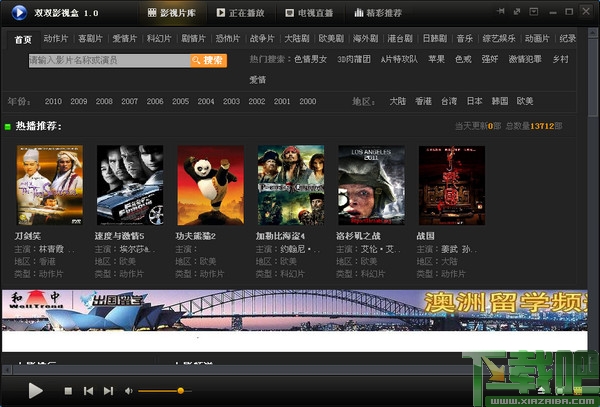Filter by region 韩国
600x407 pixels.
coord(500,101)
